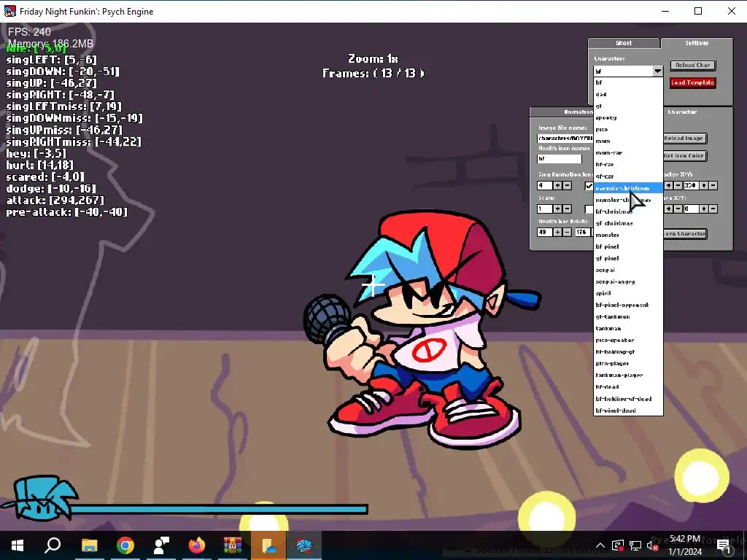Viewport: 747px width, 560px height.
Task: Select 'tankman' in character list
Action: pos(628,329)
